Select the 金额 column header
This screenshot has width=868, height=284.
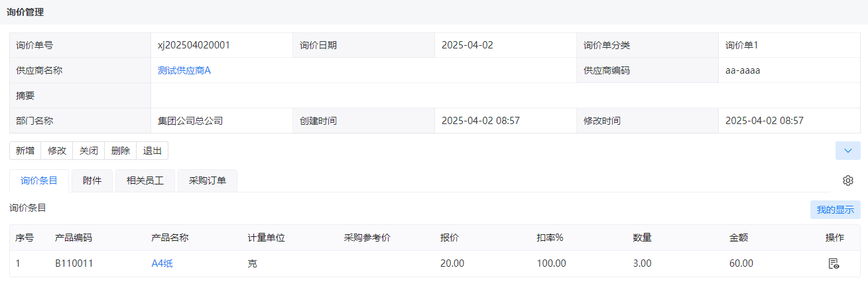(739, 238)
